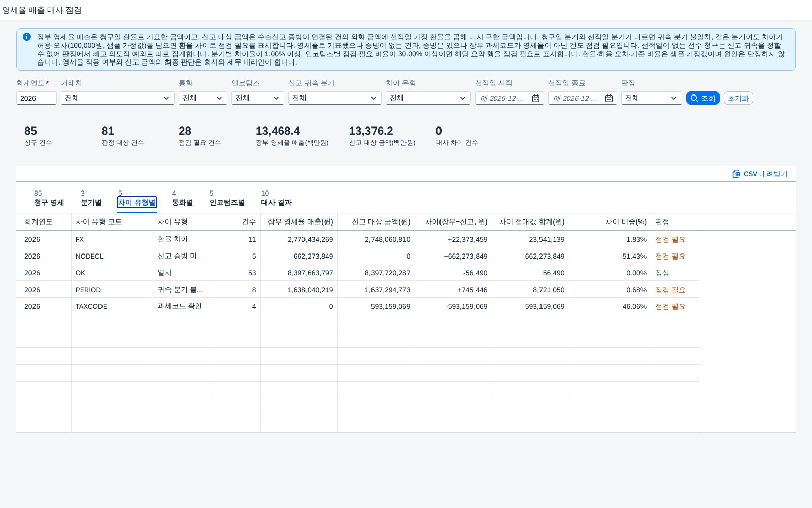Click the 51.43% share value

(634, 256)
